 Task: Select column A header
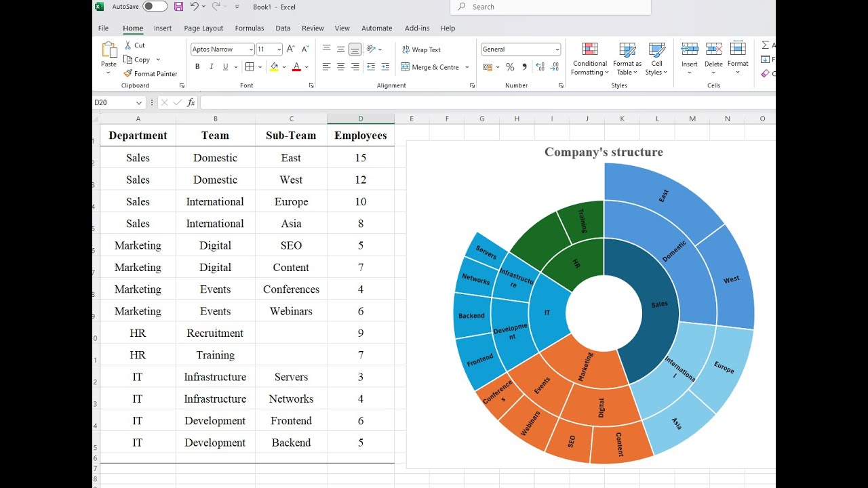(x=138, y=119)
